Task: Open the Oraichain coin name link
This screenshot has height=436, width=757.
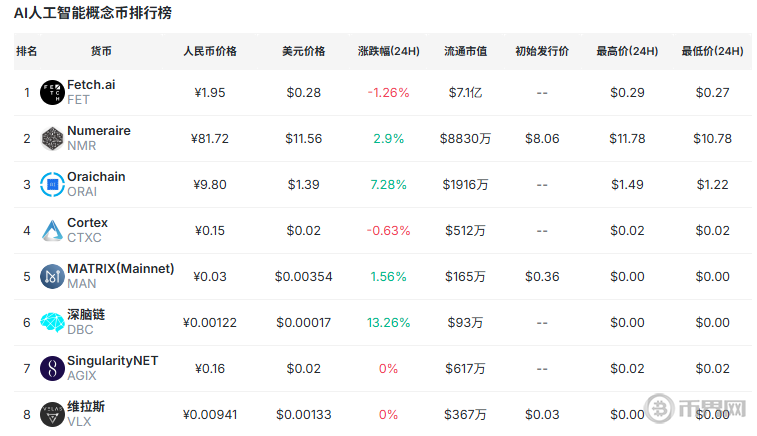Action: (96, 177)
